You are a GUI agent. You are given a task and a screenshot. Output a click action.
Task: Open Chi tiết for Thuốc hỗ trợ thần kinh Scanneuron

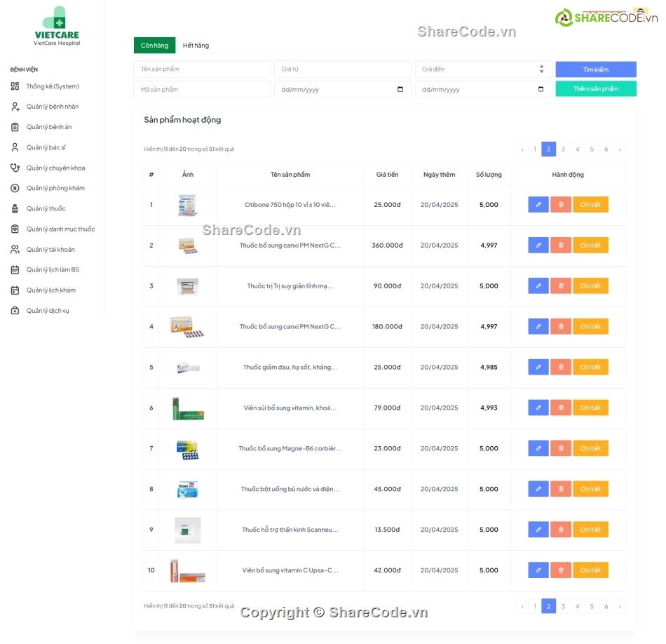click(x=590, y=530)
